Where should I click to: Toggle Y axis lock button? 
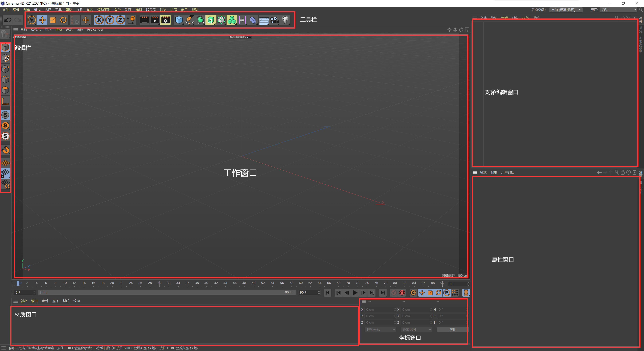coord(110,20)
